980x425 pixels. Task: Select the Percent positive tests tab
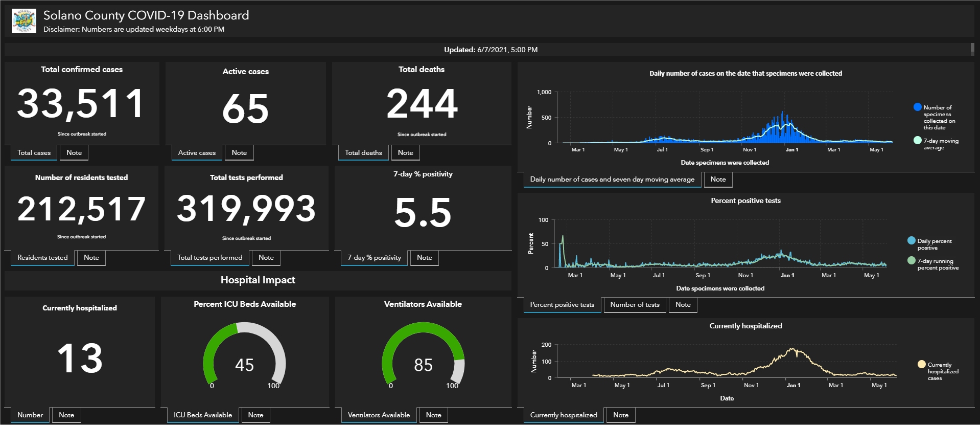(562, 305)
